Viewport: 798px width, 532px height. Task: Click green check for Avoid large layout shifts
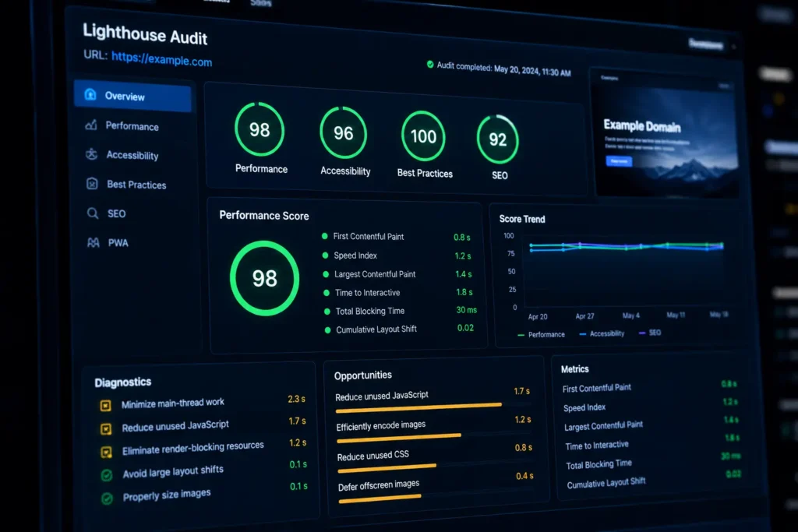pos(106,475)
